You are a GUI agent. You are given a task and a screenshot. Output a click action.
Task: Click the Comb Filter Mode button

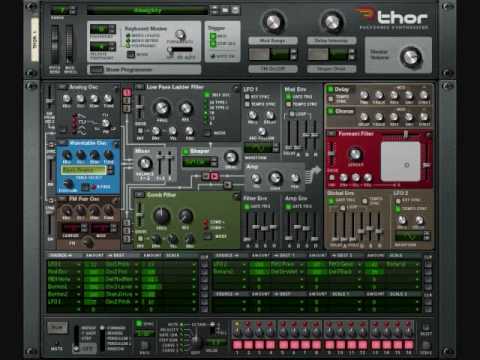[207, 236]
